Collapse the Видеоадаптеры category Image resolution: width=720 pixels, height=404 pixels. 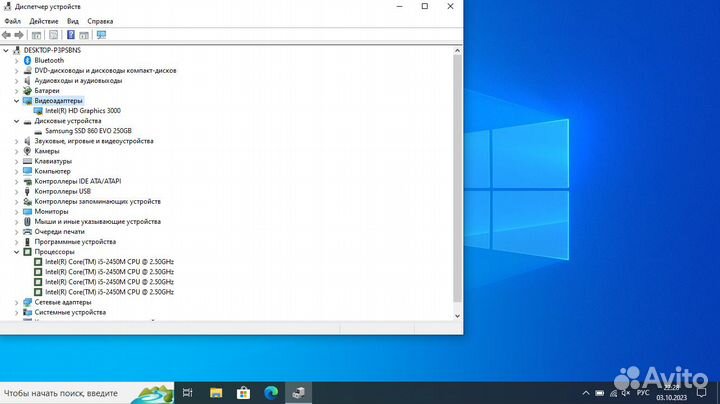16,100
